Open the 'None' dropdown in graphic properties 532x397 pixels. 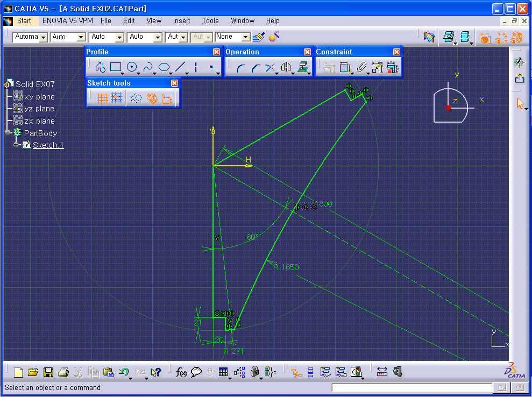[x=246, y=37]
